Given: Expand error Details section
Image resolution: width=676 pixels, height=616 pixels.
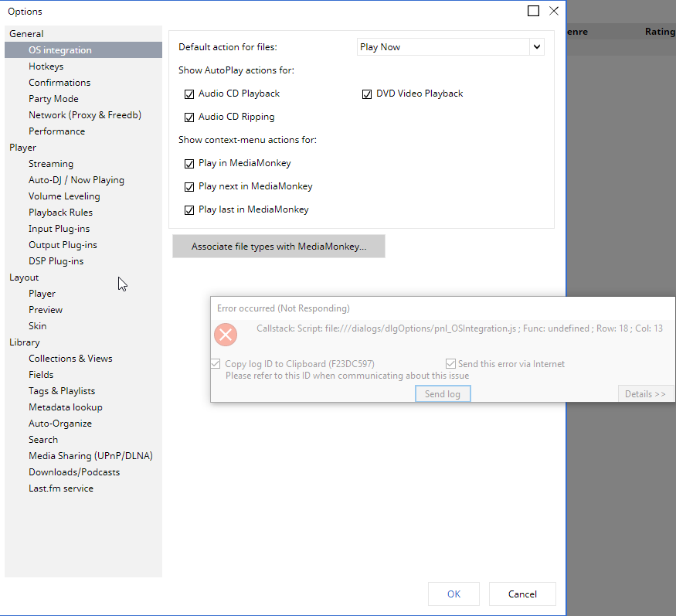Looking at the screenshot, I should coord(645,394).
